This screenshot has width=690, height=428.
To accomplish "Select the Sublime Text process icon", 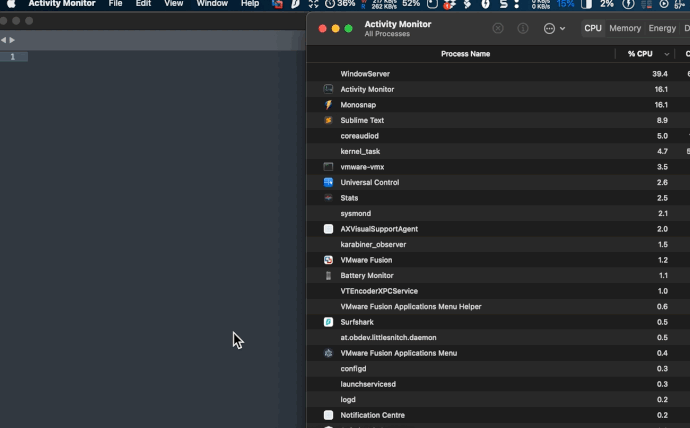I will click(328, 120).
